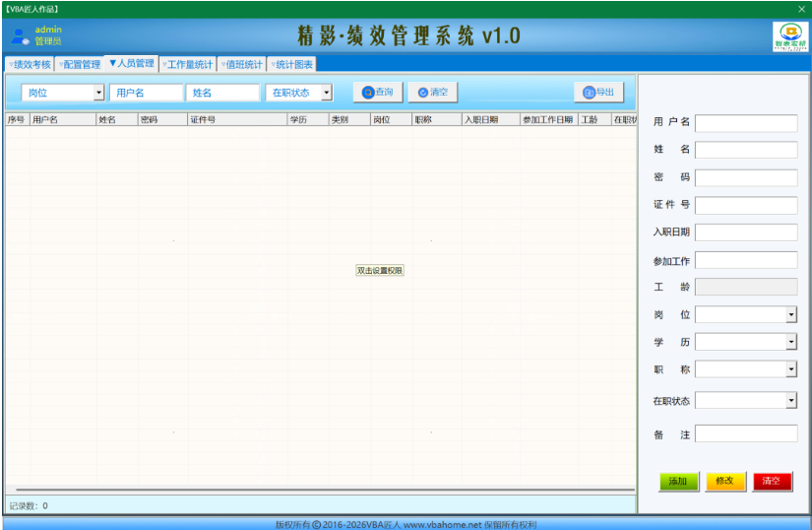
Task: Click the green 添加 button
Action: (678, 482)
